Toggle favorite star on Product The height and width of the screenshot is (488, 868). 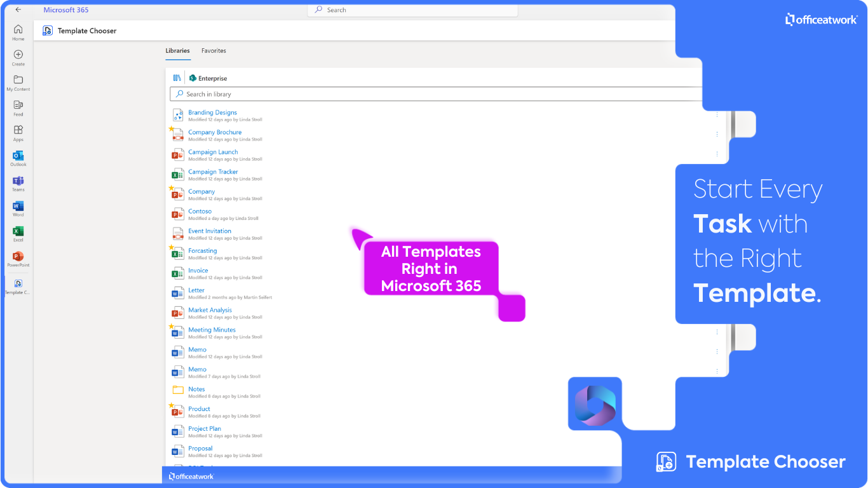pos(171,405)
